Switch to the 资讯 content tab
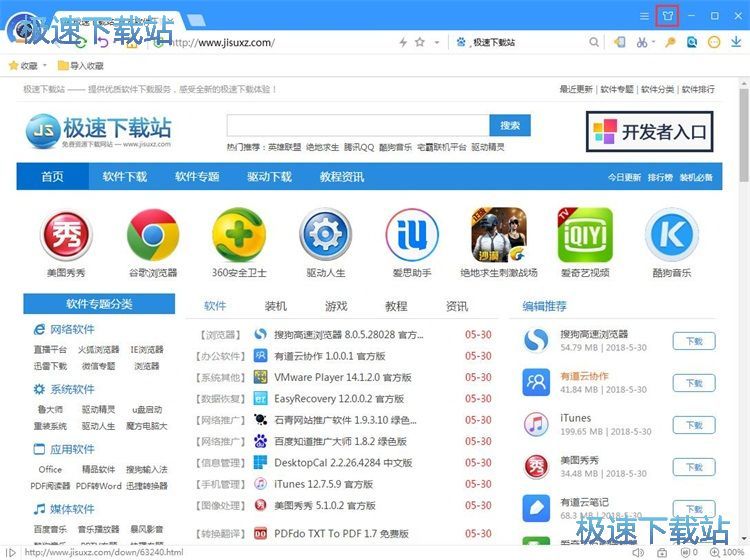The width and height of the screenshot is (750, 560). tap(457, 306)
